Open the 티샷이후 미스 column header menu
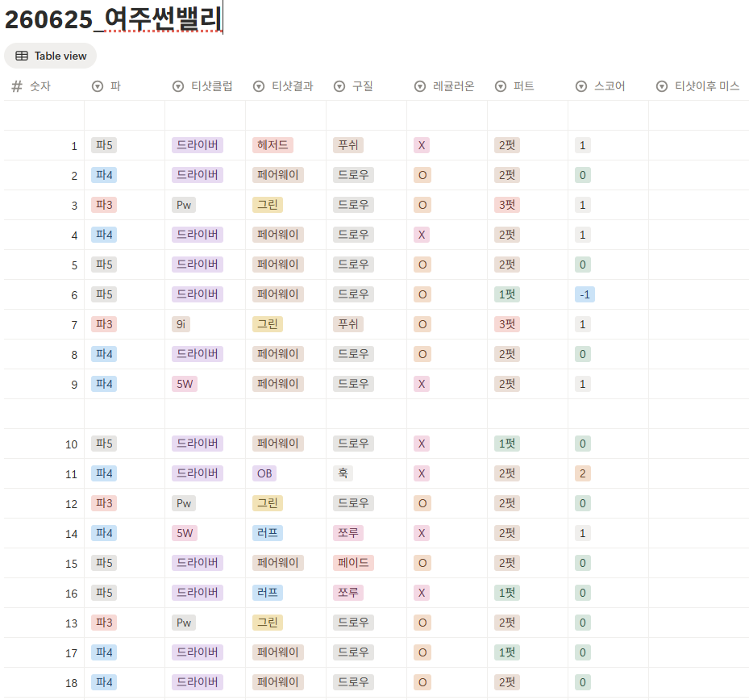749x700 pixels. point(699,86)
